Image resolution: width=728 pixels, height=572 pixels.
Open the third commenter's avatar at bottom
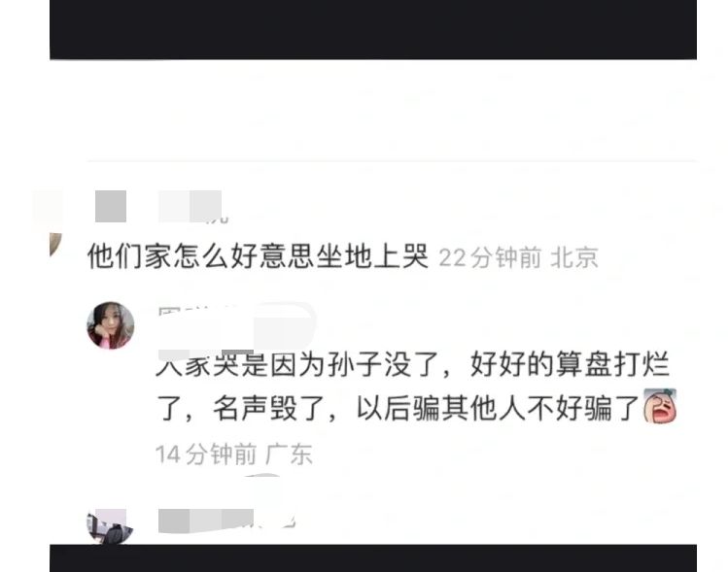(110, 526)
